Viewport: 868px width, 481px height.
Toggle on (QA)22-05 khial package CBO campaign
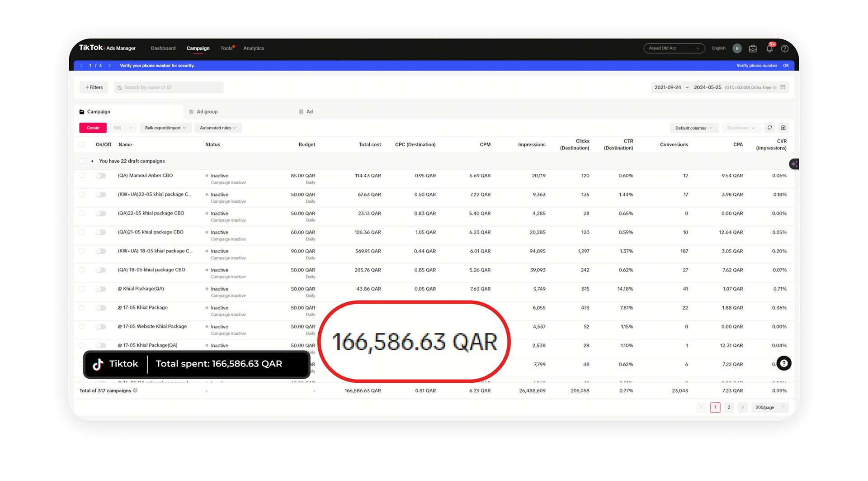click(x=100, y=214)
